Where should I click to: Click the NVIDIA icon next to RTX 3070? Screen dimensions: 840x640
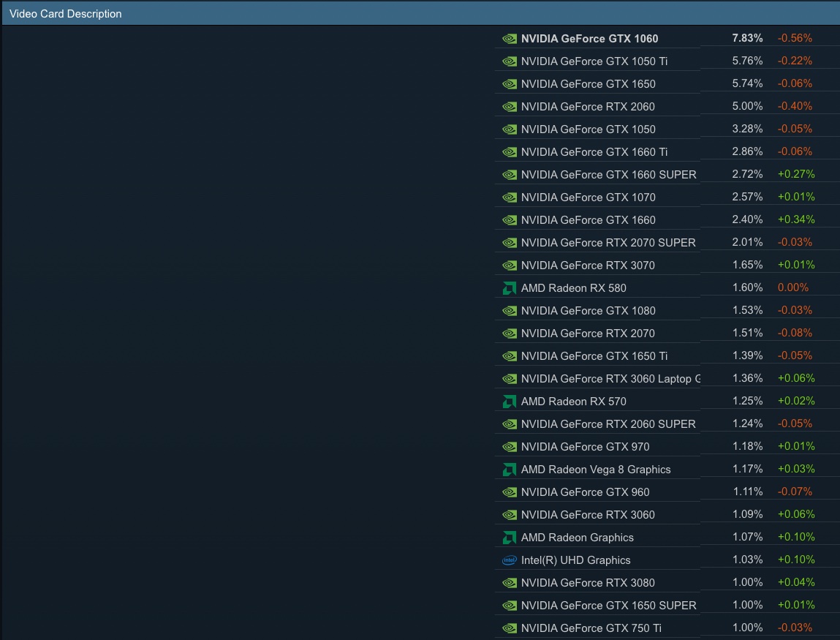pos(510,266)
